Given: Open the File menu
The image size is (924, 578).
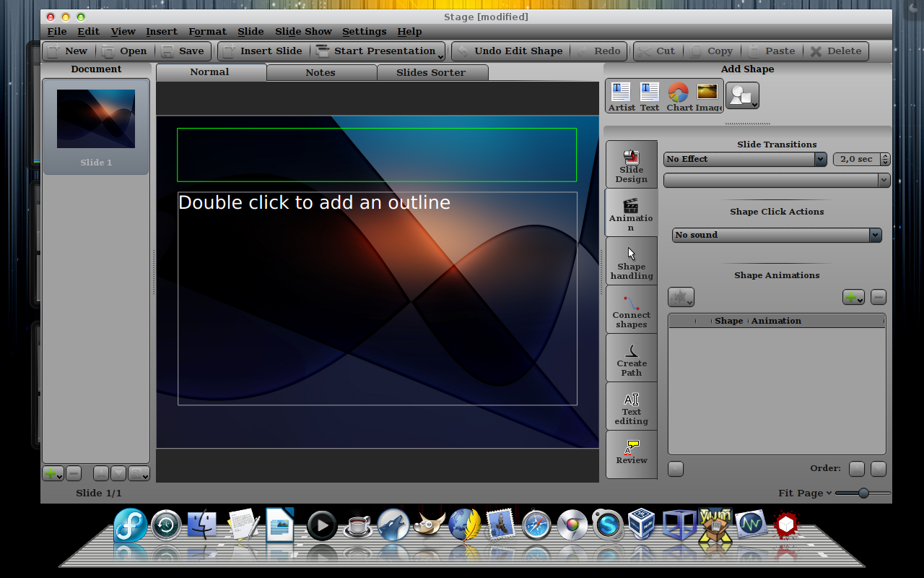Looking at the screenshot, I should tap(57, 32).
